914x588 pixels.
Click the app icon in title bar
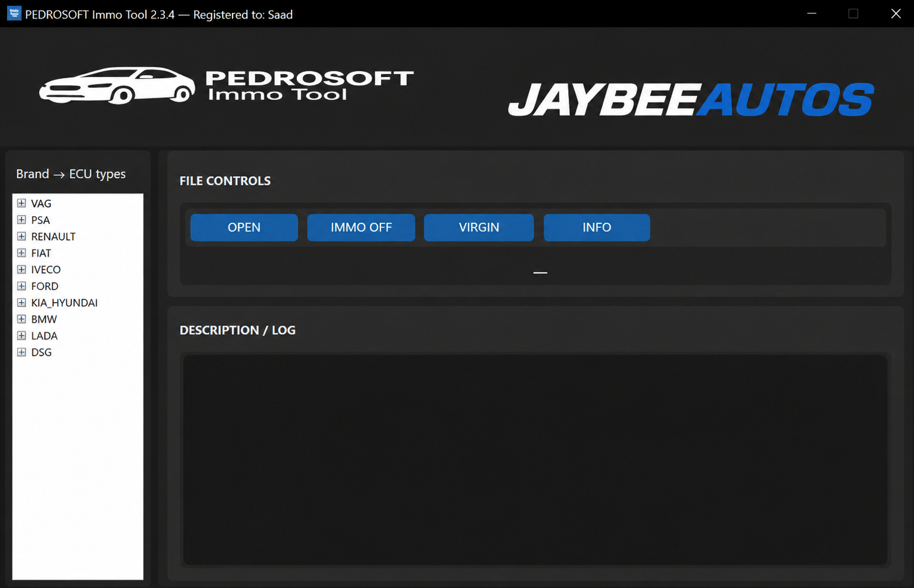(13, 13)
